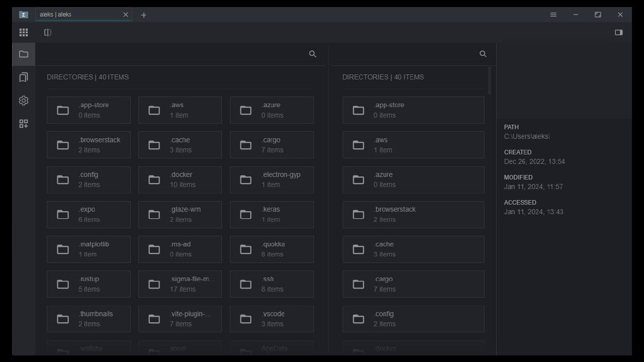This screenshot has height=362, width=644.
Task: Open the hamburger menu in title bar
Action: click(x=553, y=15)
